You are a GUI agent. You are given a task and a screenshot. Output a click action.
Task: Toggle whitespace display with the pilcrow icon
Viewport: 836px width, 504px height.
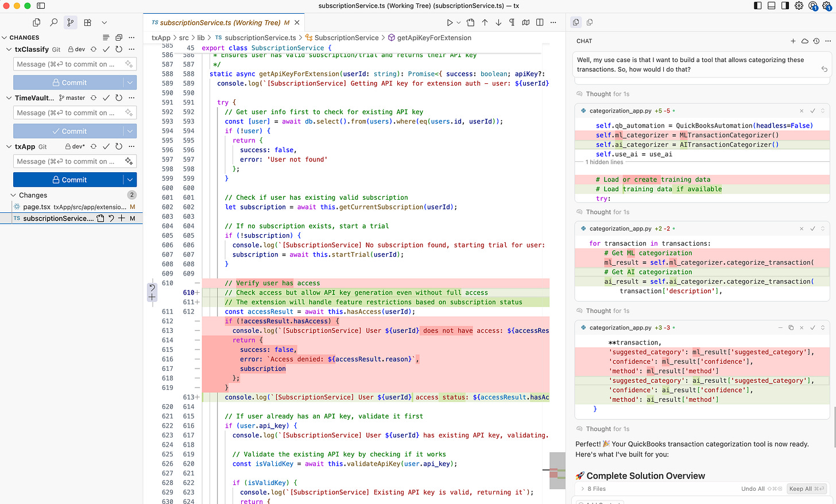pos(512,22)
